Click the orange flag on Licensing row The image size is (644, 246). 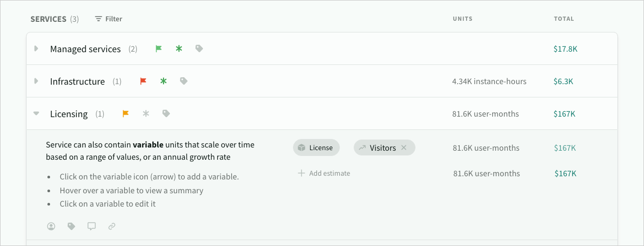126,113
